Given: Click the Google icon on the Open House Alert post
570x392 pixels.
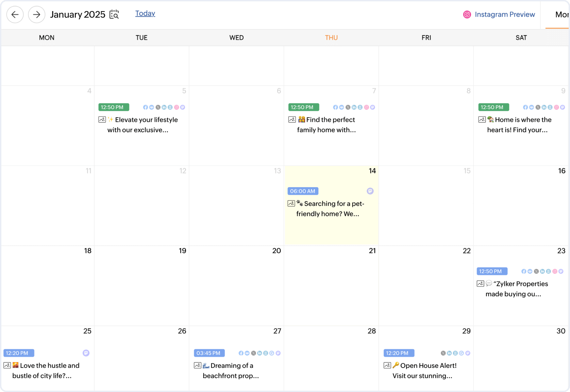Looking at the screenshot, I should (461, 353).
